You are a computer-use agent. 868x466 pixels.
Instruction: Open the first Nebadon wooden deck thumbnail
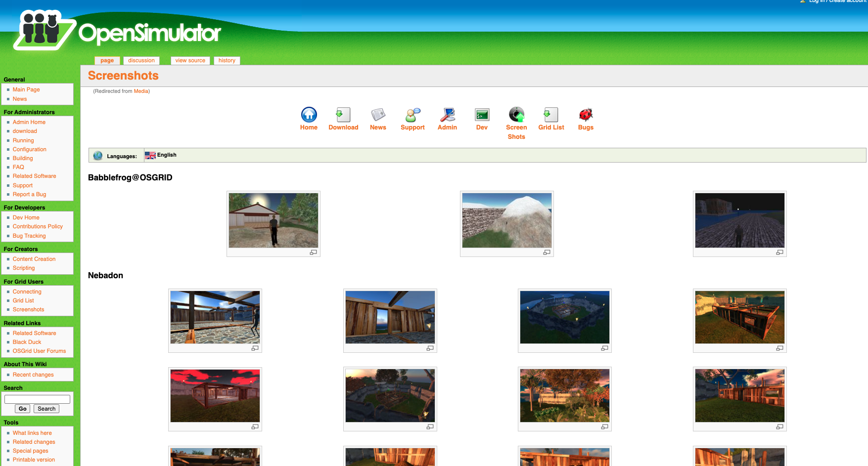[215, 317]
